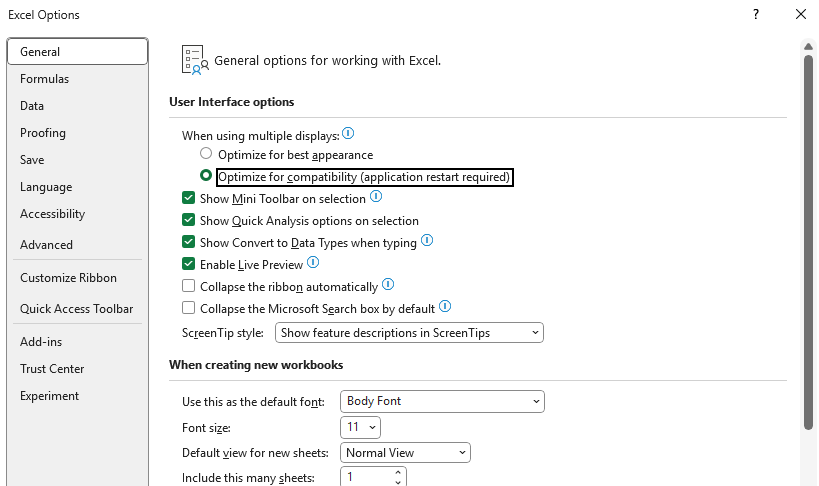Image resolution: width=819 pixels, height=486 pixels.
Task: Click the scrollbar up arrow
Action: 808,47
